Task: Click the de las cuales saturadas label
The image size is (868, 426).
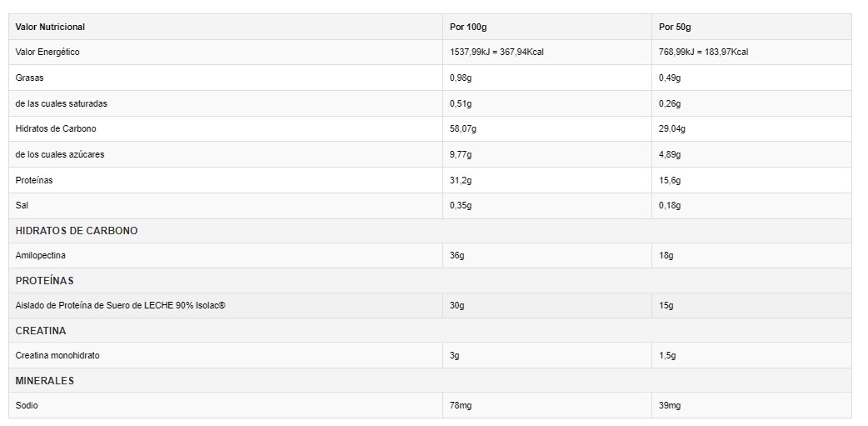Action: 61,103
